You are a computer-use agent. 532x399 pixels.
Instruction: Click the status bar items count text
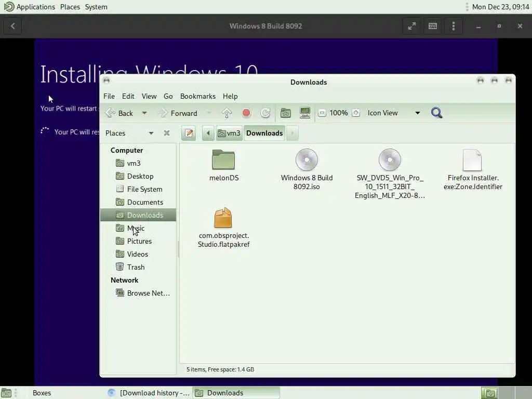tap(220, 369)
